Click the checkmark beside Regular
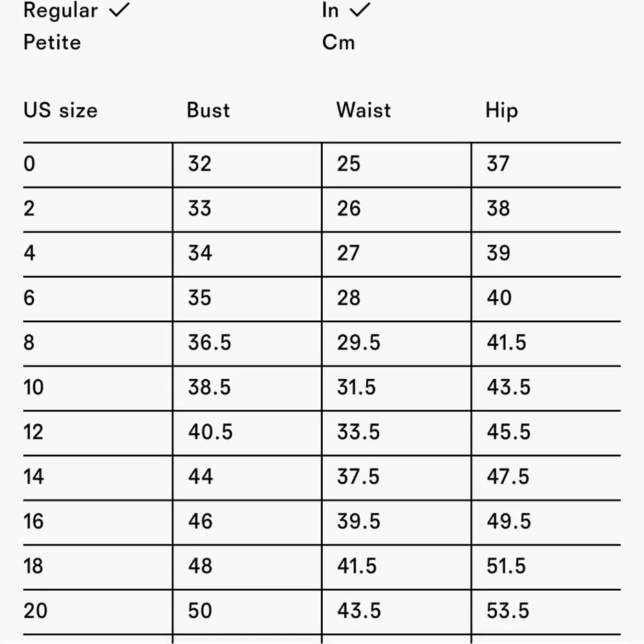Screen dimensions: 644x644 [x=120, y=10]
